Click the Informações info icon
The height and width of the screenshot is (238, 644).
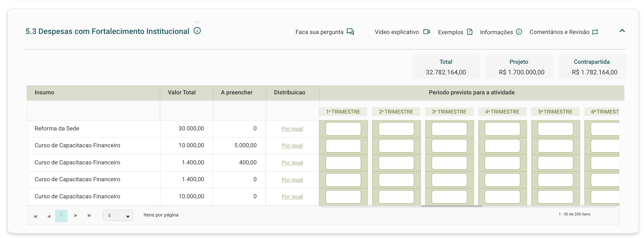[519, 32]
